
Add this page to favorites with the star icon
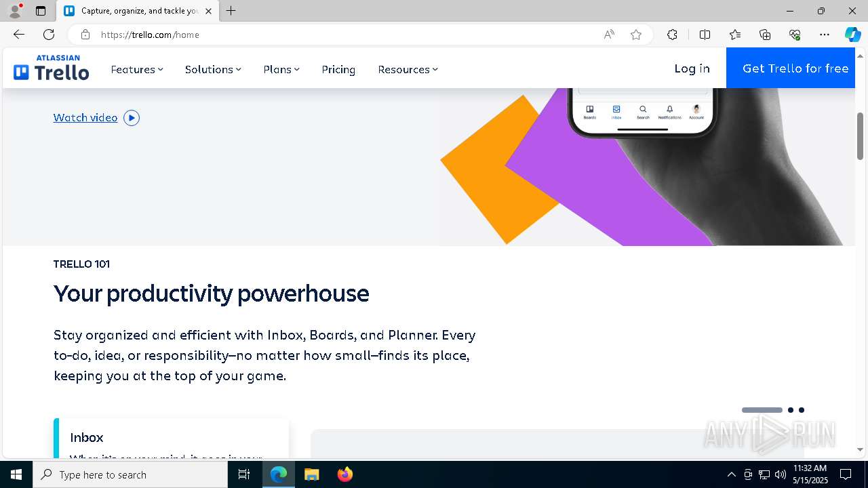click(x=636, y=35)
